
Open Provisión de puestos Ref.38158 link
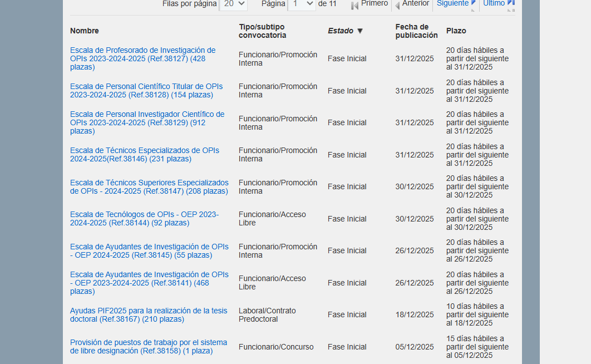pos(149,347)
